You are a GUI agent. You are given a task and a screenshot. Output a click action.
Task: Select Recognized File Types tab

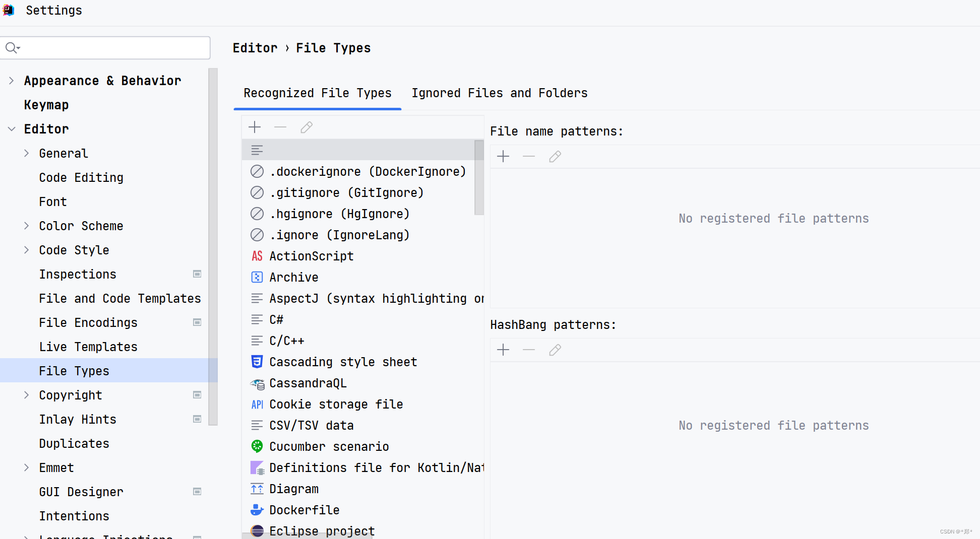click(x=317, y=93)
